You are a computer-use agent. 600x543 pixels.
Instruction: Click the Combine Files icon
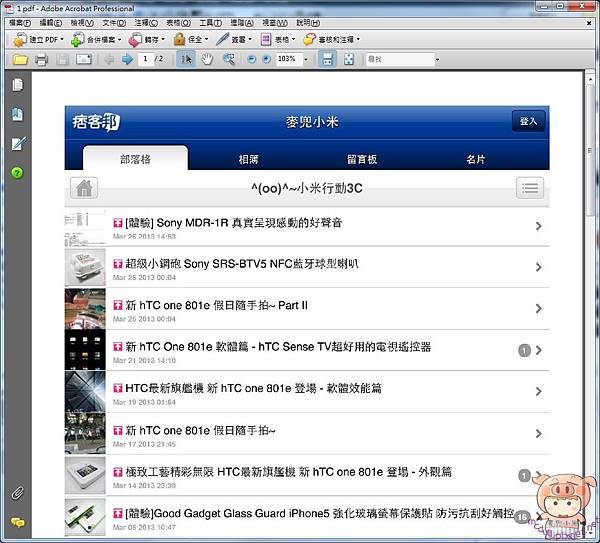[78, 39]
